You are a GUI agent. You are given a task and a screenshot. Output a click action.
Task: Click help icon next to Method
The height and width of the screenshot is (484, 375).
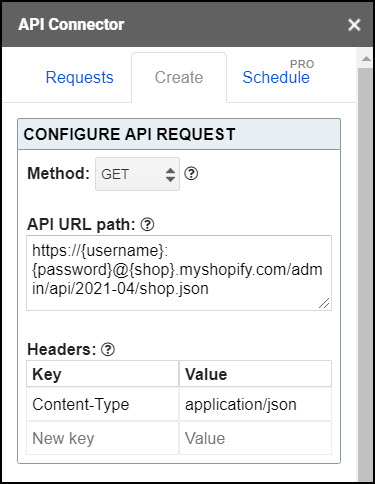(x=191, y=174)
